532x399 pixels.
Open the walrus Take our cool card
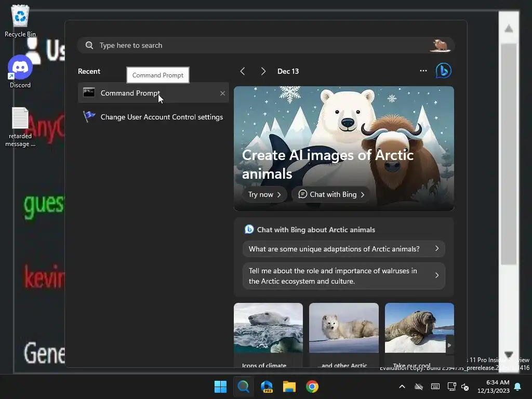[x=419, y=335]
